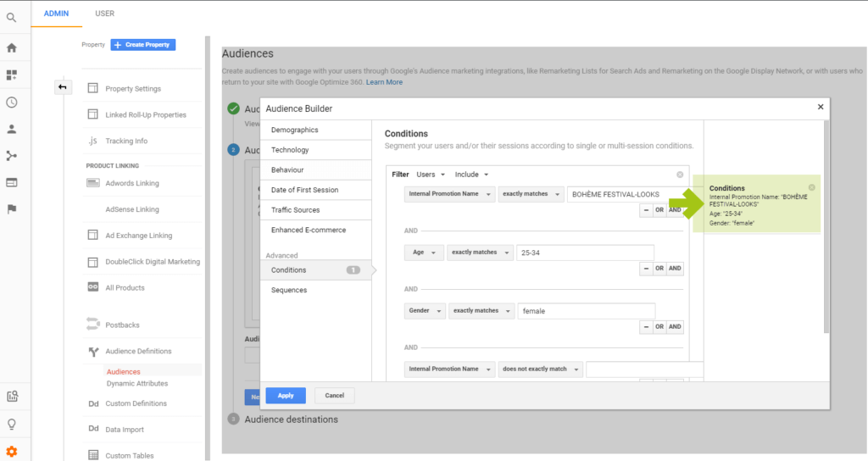Open the Age dimension dropdown
The height and width of the screenshot is (461, 868).
(424, 253)
